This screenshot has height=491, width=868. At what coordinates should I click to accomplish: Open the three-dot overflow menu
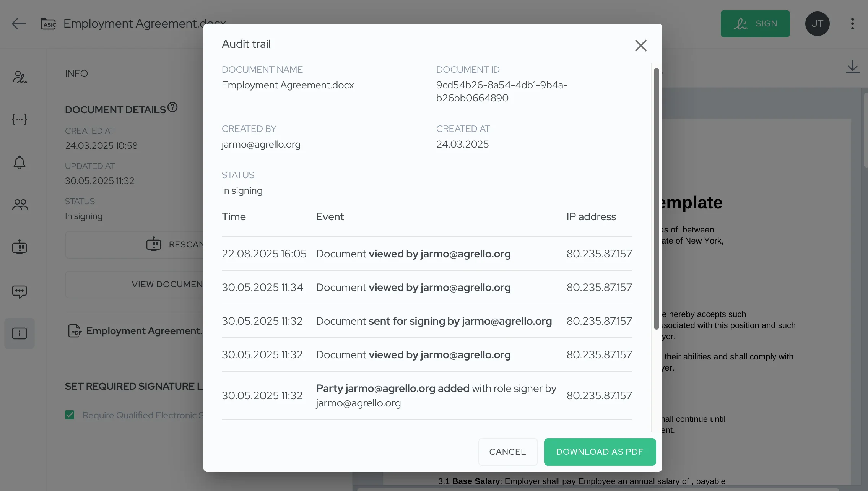[x=852, y=23]
